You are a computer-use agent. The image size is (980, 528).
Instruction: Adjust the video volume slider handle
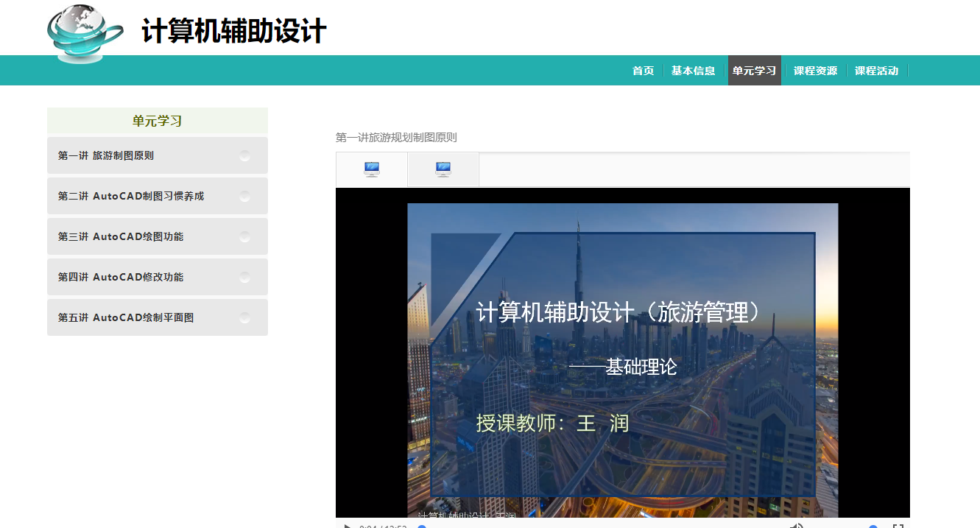(873, 526)
